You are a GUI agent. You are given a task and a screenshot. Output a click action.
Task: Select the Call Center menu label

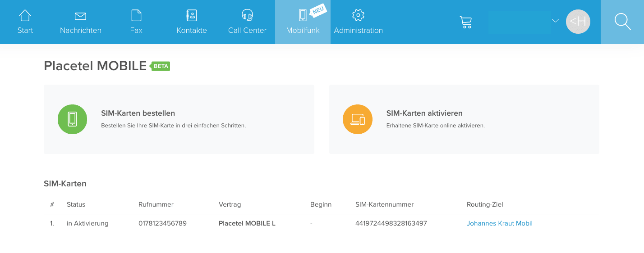click(x=247, y=31)
